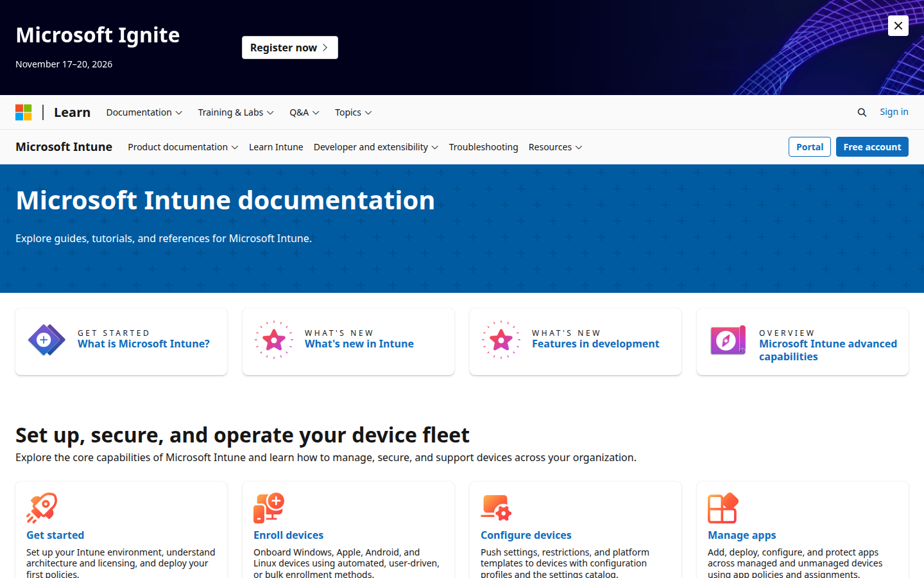This screenshot has height=578, width=924.
Task: Open the Topics dropdown
Action: tap(354, 112)
